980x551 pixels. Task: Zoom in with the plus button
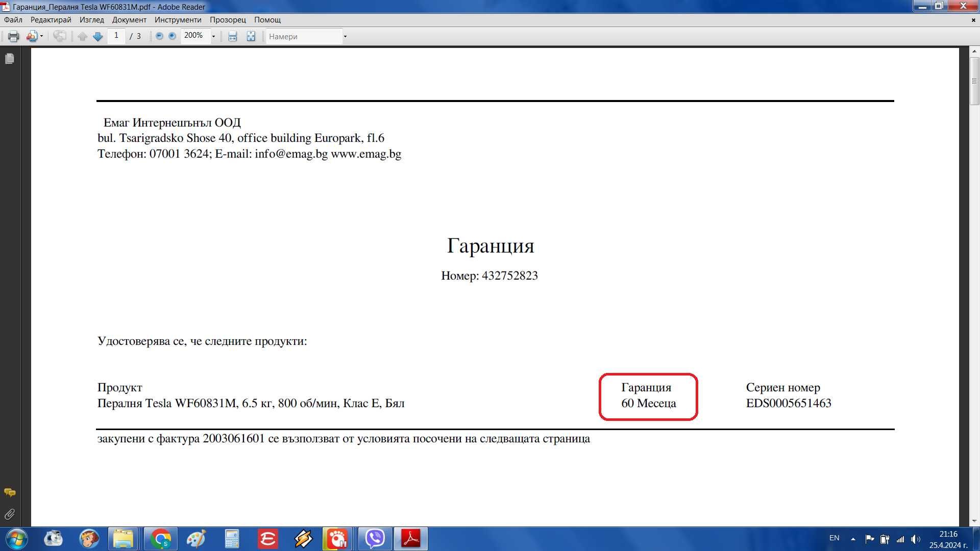(172, 36)
